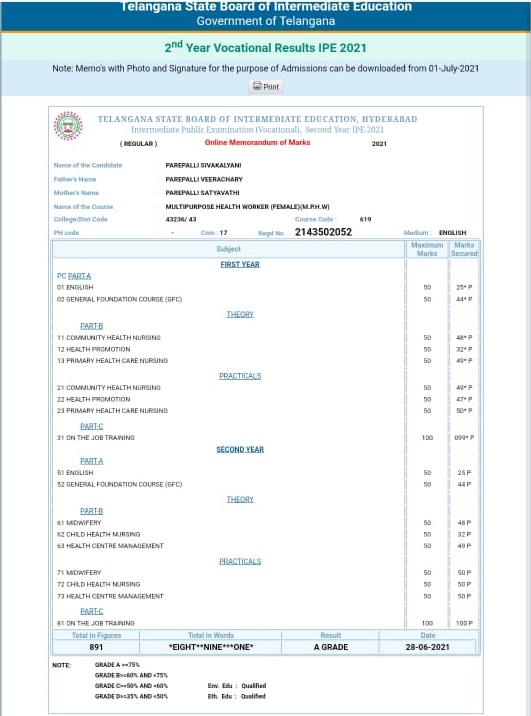Viewport: 531px width, 716px height.
Task: Click the FIRST YEAR heading link
Action: coord(240,264)
